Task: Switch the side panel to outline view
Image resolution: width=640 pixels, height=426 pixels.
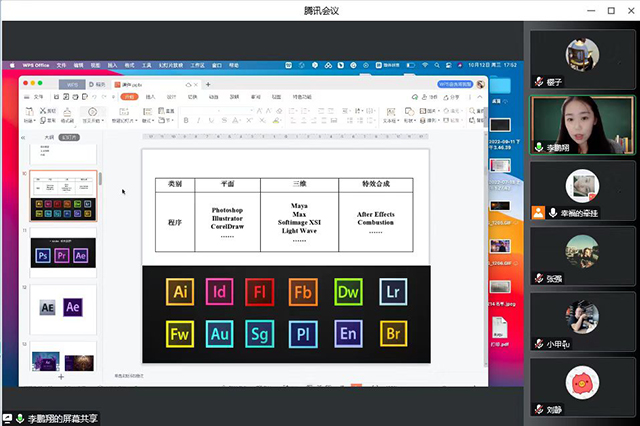Action: [x=49, y=138]
